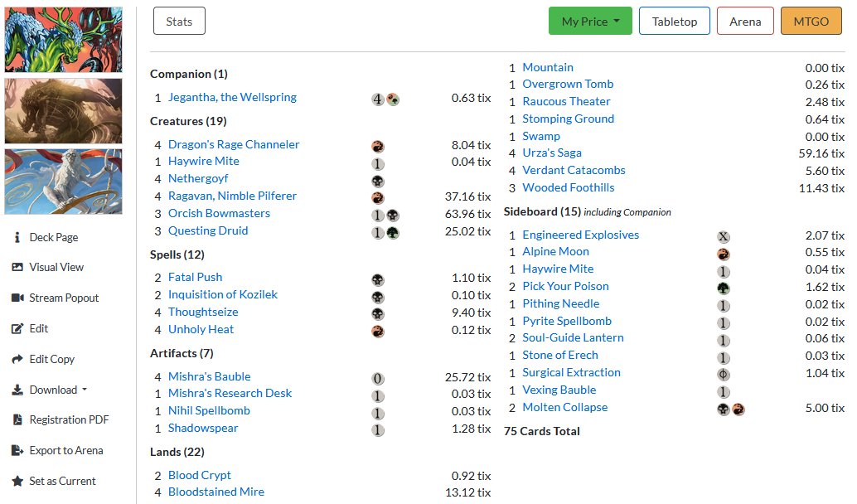Open Urza's Saga card link
857x504 pixels.
tap(552, 153)
